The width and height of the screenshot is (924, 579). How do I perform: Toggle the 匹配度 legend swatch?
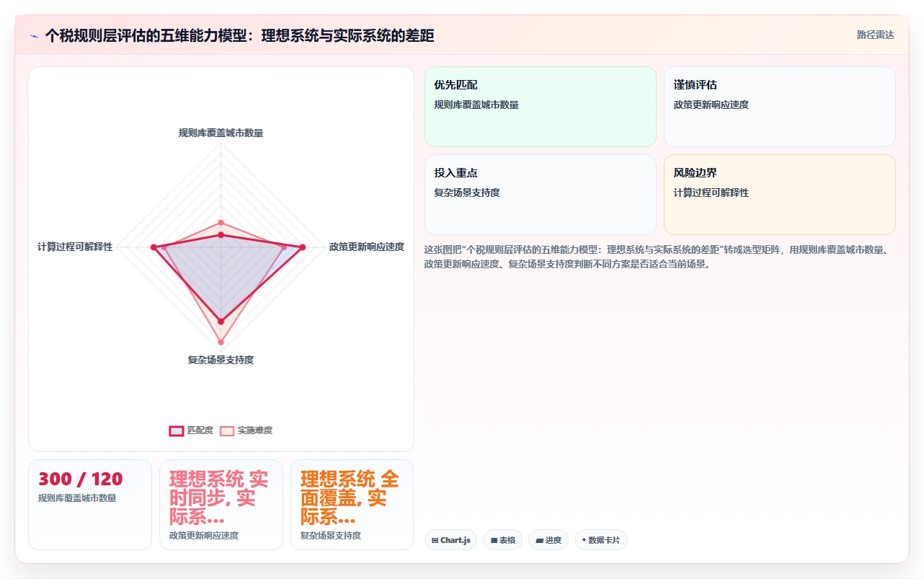[x=177, y=430]
